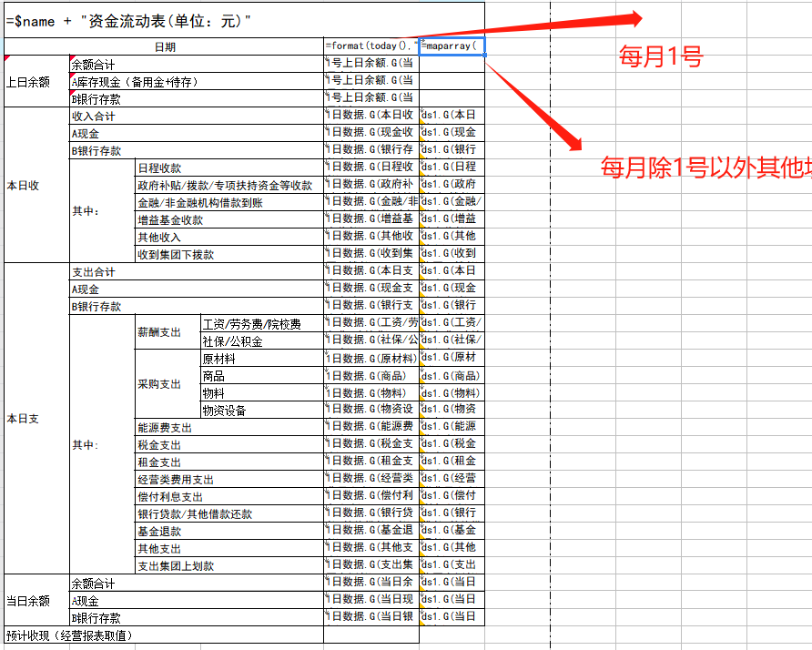Select the ds1.G(收到 formula cell

click(x=452, y=254)
